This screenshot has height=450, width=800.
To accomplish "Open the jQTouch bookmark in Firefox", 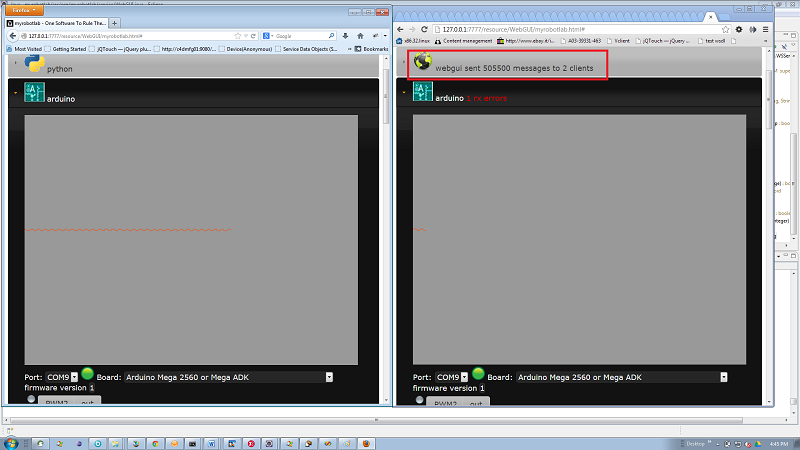I will click(x=120, y=49).
